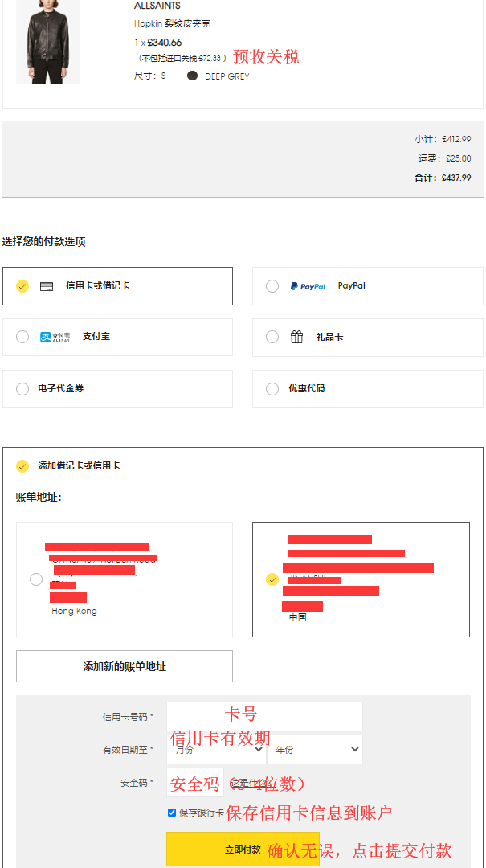Select the 中国 billing address radio
Image resolution: width=486 pixels, height=868 pixels.
point(272,579)
